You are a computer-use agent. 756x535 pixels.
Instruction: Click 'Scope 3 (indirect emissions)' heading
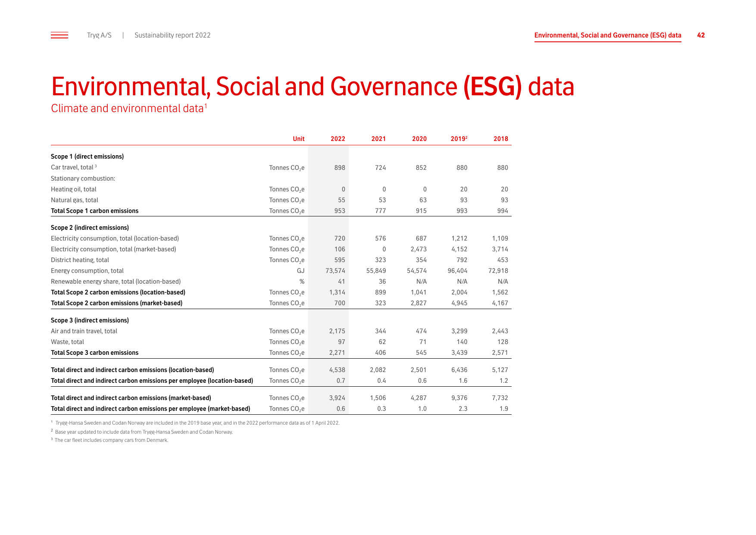pyautogui.click(x=90, y=320)
